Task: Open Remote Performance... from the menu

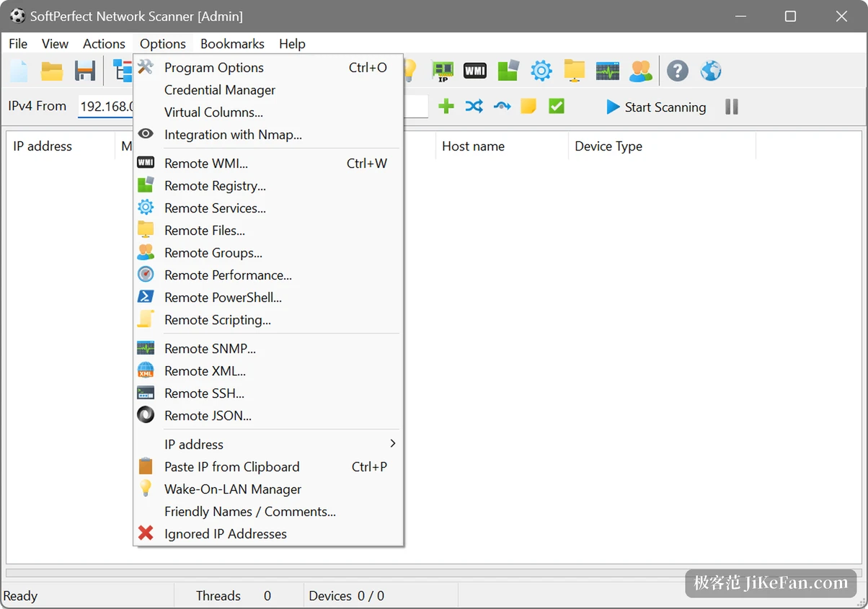Action: (x=268, y=275)
